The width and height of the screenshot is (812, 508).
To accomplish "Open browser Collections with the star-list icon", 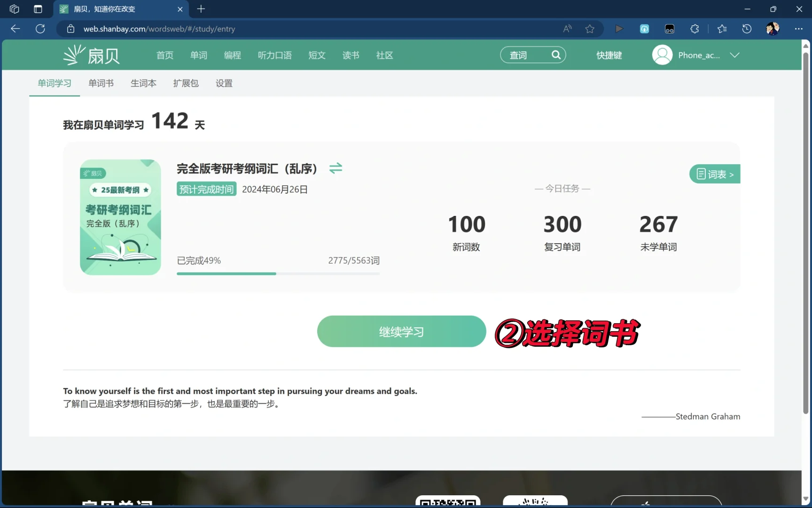I will click(x=722, y=29).
